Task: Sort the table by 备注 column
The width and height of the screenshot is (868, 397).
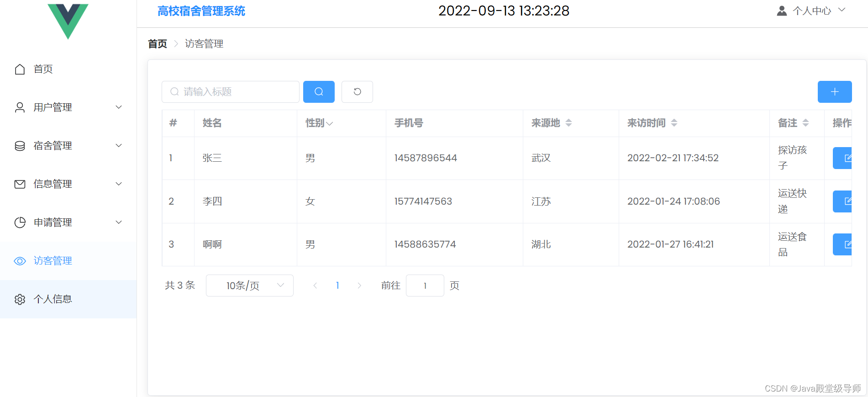Action: coord(805,123)
